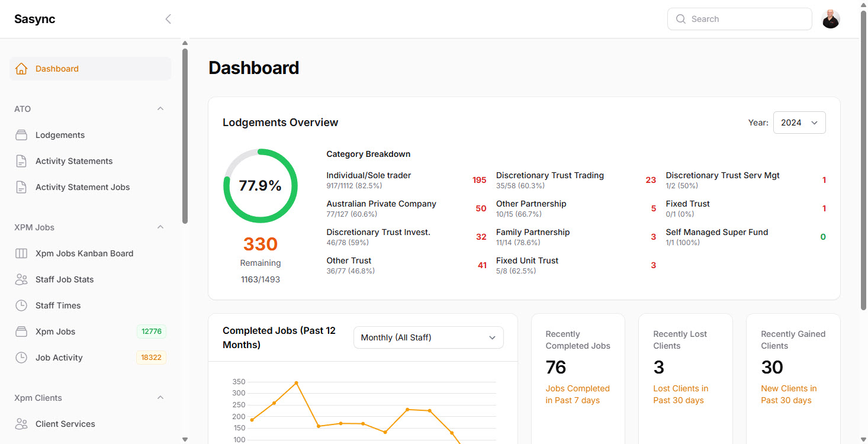Collapse the sidebar with the chevron arrow
Image resolution: width=868 pixels, height=444 pixels.
(x=168, y=18)
